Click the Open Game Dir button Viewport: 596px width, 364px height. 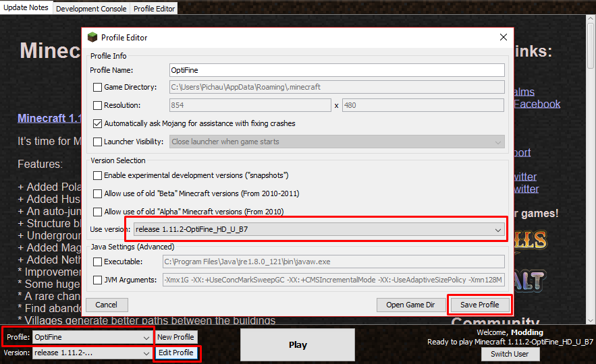point(410,305)
